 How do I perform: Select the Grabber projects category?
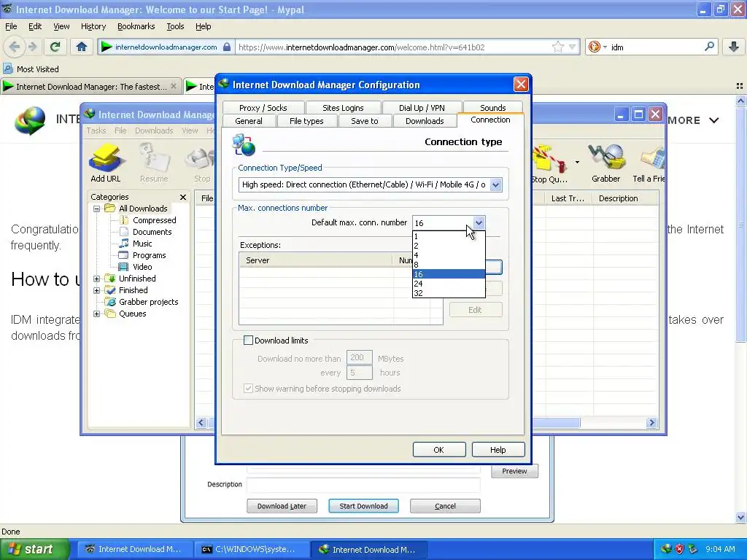tap(148, 302)
